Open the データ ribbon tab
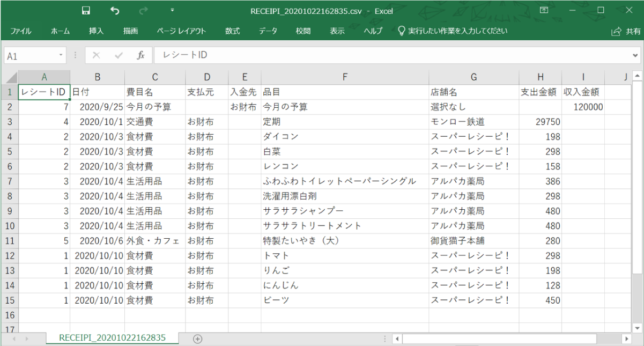644x346 pixels. coord(268,31)
